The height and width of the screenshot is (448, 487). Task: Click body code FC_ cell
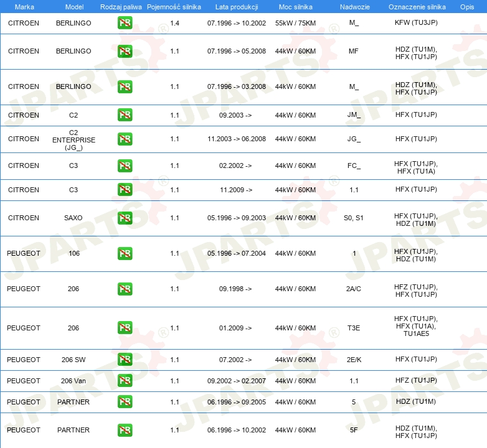354,166
